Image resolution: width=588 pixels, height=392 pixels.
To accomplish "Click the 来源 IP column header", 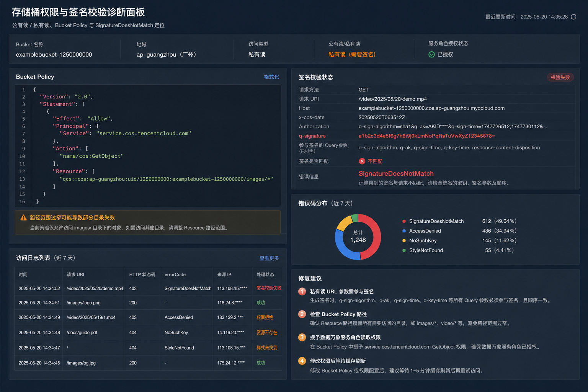I will pos(224,274).
